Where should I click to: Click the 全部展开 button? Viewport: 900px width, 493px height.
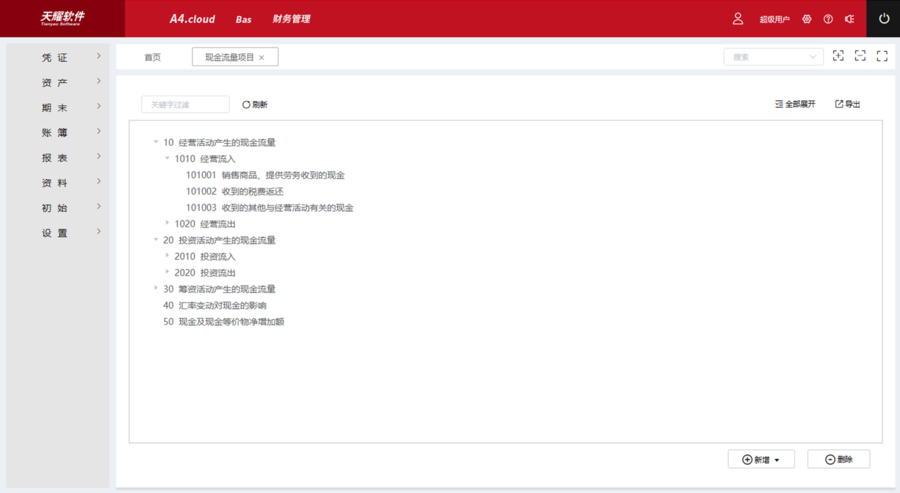point(795,104)
